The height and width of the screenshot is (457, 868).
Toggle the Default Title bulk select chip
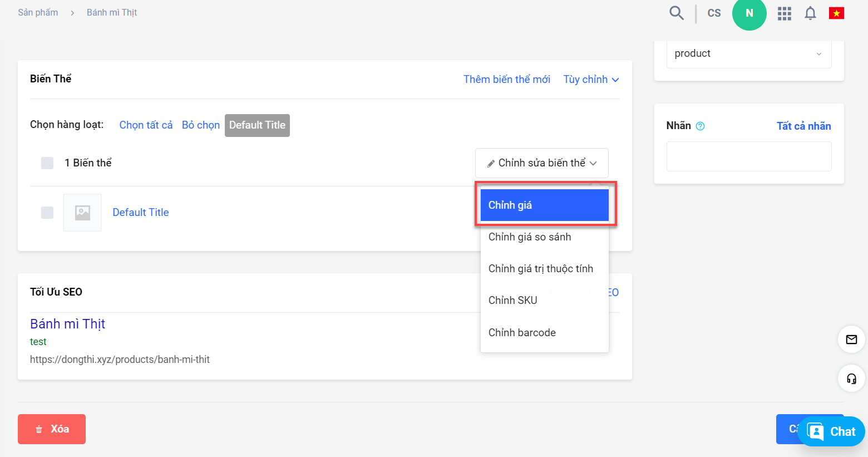[257, 125]
